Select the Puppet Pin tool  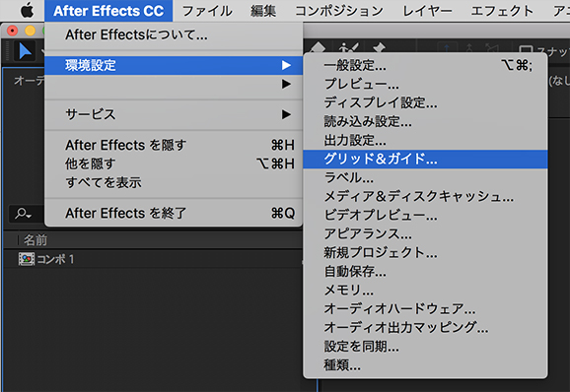(379, 48)
